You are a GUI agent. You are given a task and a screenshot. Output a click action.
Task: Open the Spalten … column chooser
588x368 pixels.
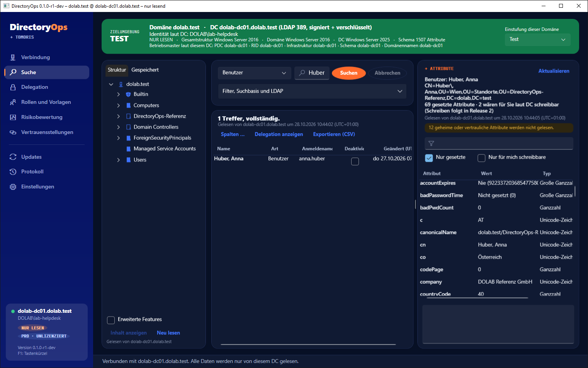233,134
